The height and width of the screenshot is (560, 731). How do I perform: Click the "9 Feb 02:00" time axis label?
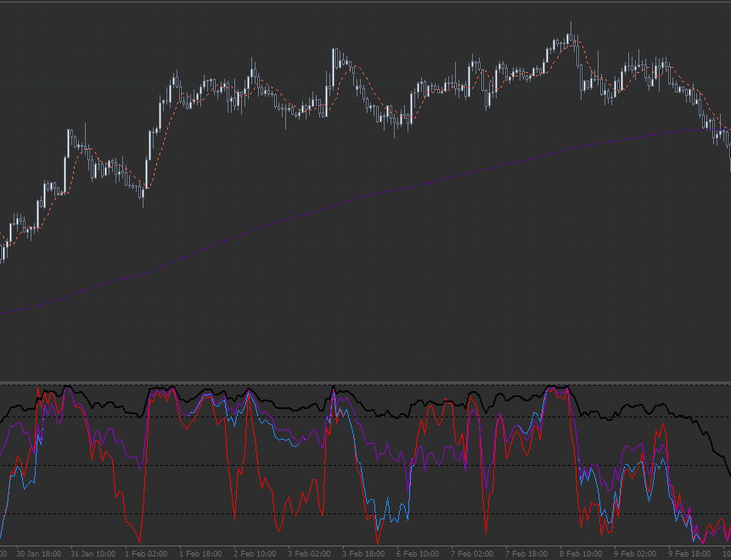635,554
